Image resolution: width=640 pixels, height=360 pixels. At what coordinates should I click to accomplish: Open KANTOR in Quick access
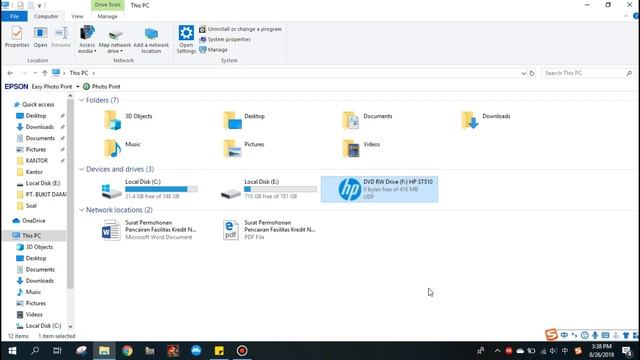coord(37,161)
